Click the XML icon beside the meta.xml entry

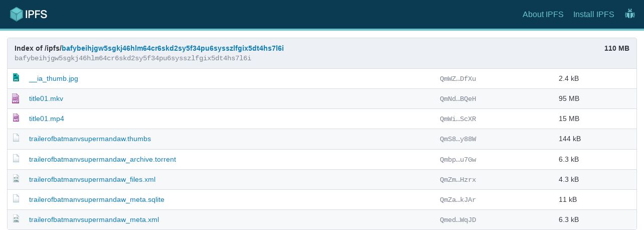point(16,219)
